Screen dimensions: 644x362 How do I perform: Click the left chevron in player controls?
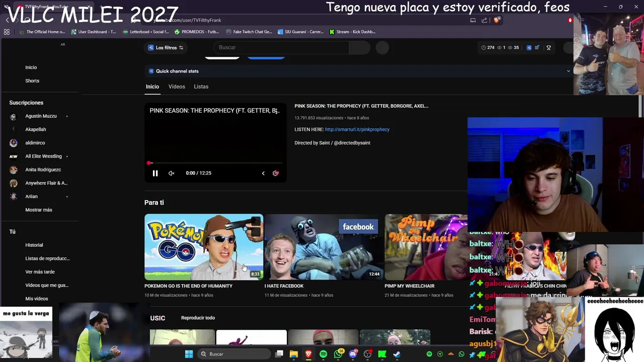coord(263,173)
